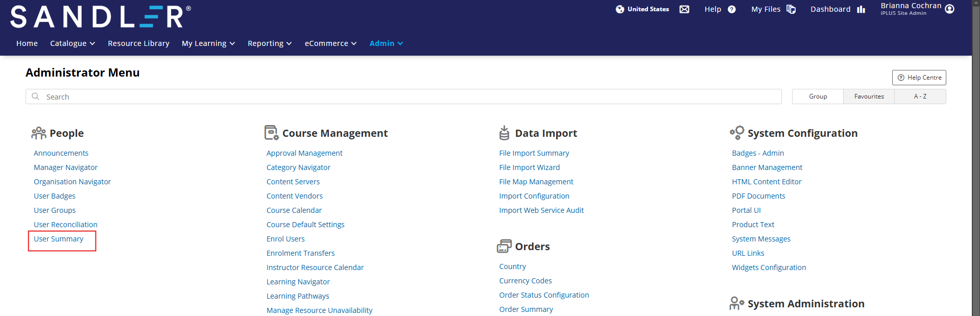Viewport: 980px width, 316px height.
Task: Open the Reporting dropdown menu
Action: point(270,43)
